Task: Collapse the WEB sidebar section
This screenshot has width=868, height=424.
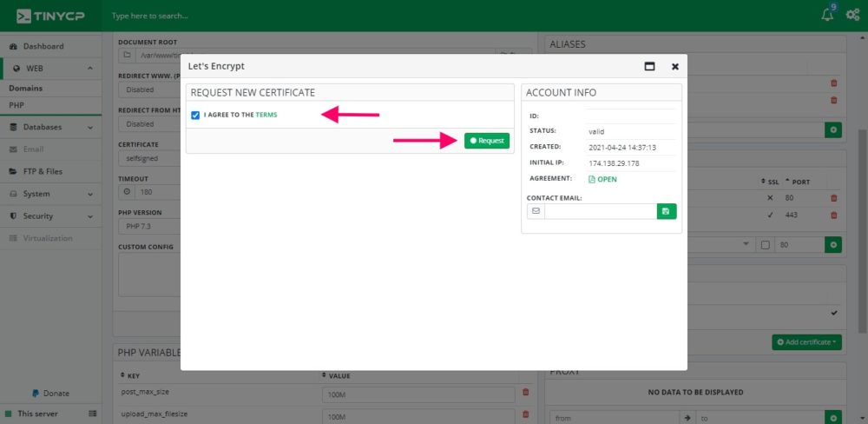Action: click(x=51, y=69)
